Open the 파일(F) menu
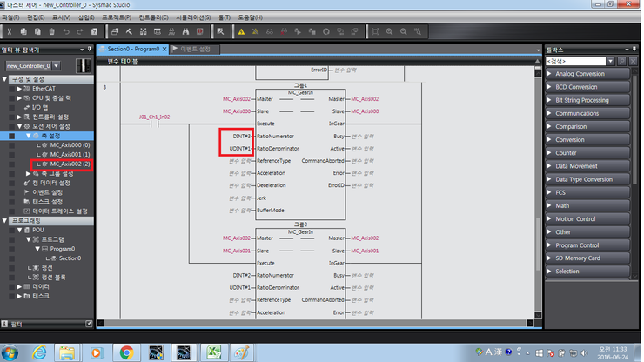Viewport: 644px width, 362px height. (10, 17)
